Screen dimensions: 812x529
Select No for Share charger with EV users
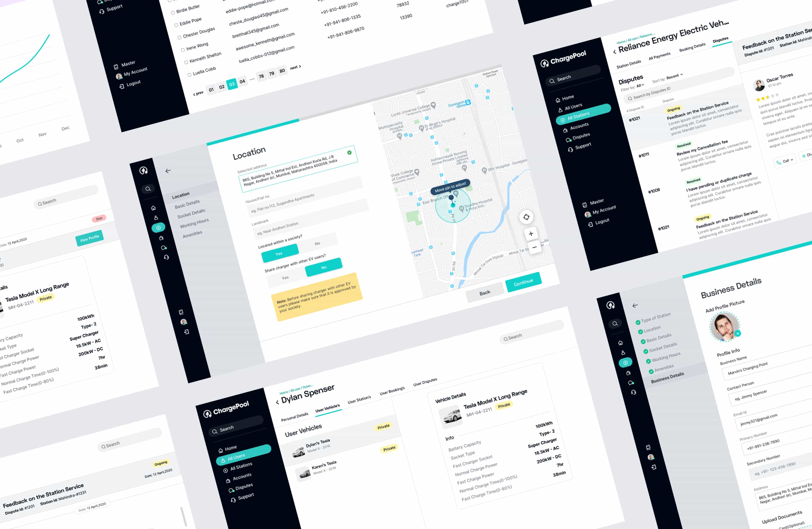321,268
